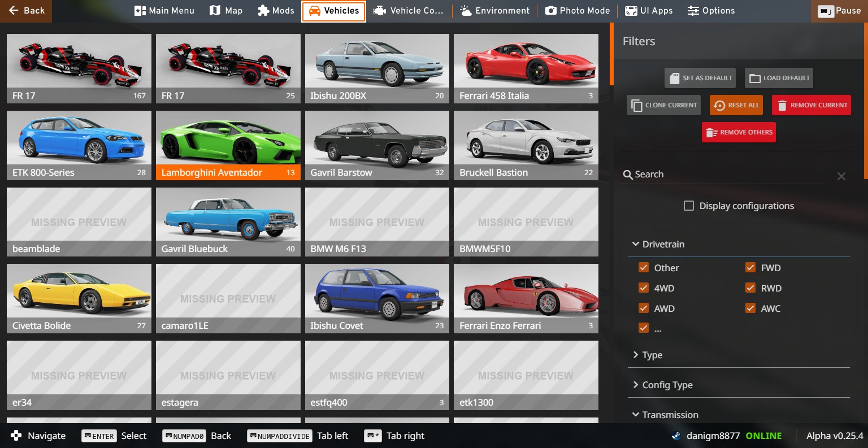The width and height of the screenshot is (868, 448).
Task: Click the Environment weather icon
Action: [x=466, y=11]
